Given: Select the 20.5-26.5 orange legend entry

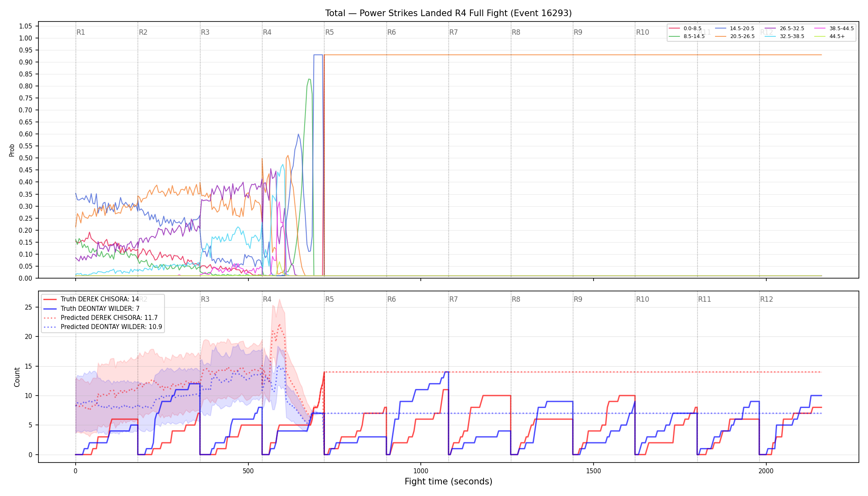Looking at the screenshot, I should [x=734, y=36].
